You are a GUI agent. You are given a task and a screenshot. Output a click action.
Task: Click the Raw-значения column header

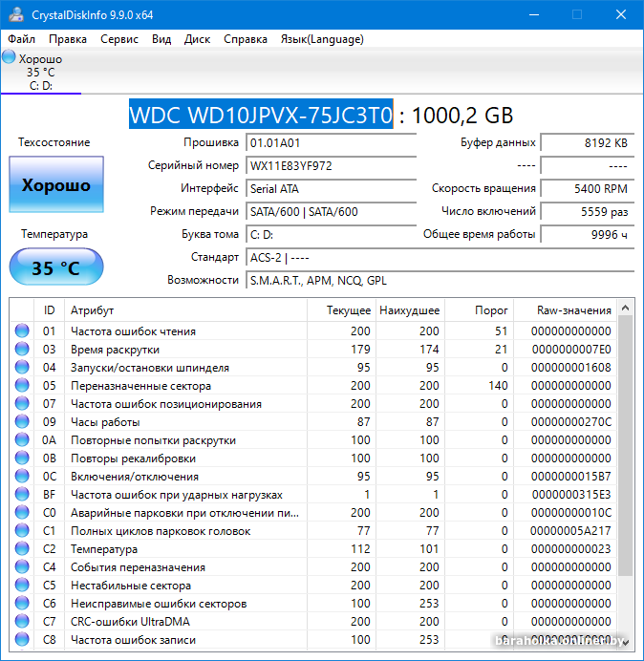click(565, 310)
